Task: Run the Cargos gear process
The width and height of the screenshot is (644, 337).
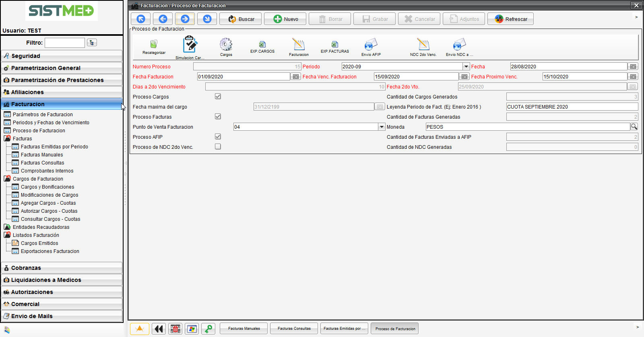Action: (x=226, y=44)
